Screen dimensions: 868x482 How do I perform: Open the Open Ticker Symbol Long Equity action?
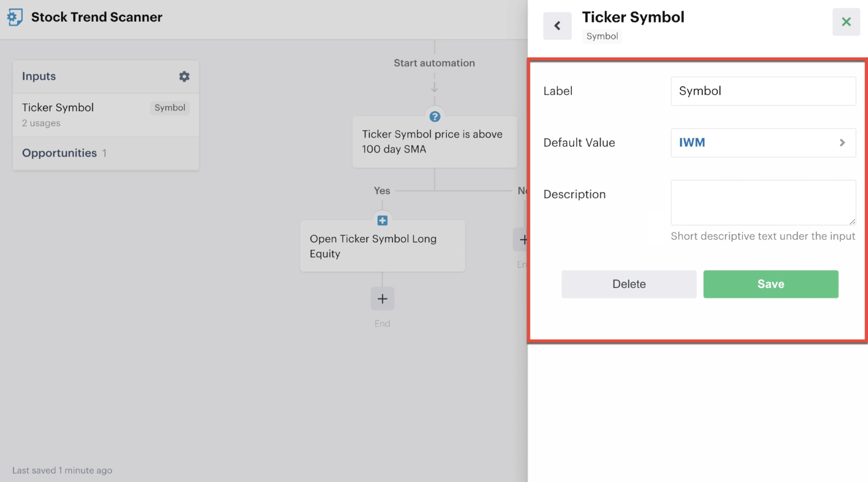[x=382, y=246]
